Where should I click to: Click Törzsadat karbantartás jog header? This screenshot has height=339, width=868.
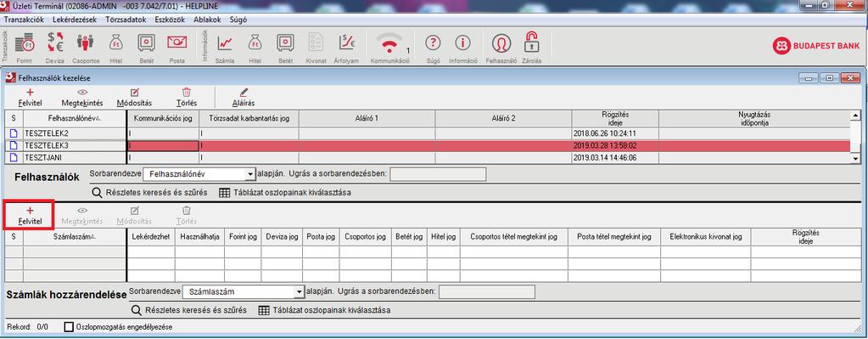249,119
